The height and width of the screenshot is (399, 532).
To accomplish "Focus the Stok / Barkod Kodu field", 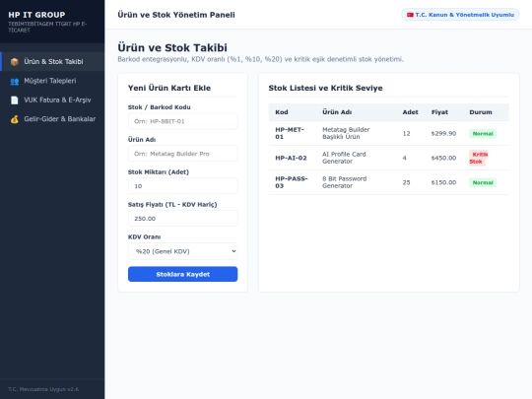I will (183, 121).
